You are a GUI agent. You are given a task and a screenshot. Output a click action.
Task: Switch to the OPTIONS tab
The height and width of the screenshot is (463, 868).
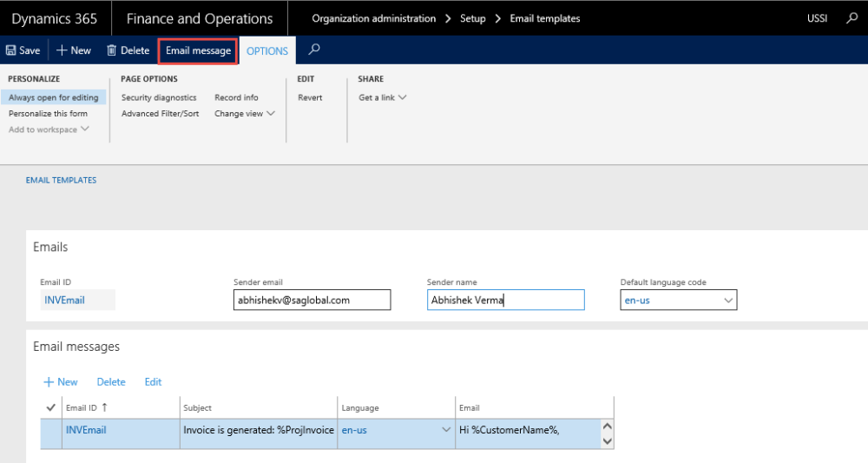click(267, 50)
